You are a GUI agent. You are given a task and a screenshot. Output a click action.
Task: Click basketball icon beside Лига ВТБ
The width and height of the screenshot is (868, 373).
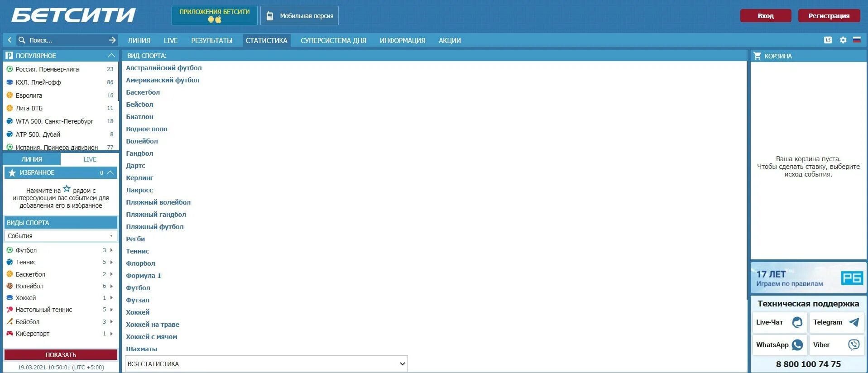click(x=10, y=108)
